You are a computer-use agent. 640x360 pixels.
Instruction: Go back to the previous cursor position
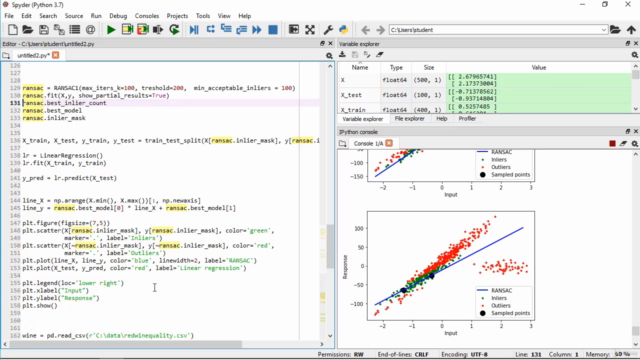click(x=365, y=30)
